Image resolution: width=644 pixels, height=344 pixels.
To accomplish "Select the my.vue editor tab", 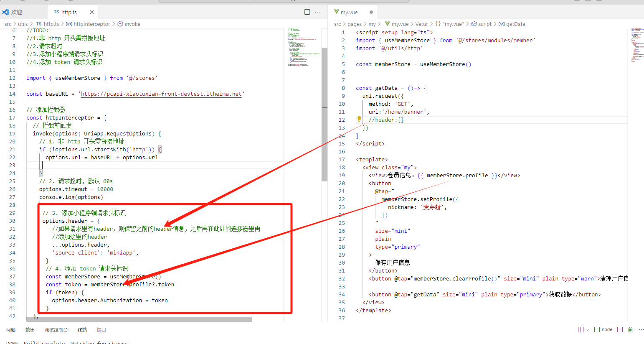I will tap(349, 12).
